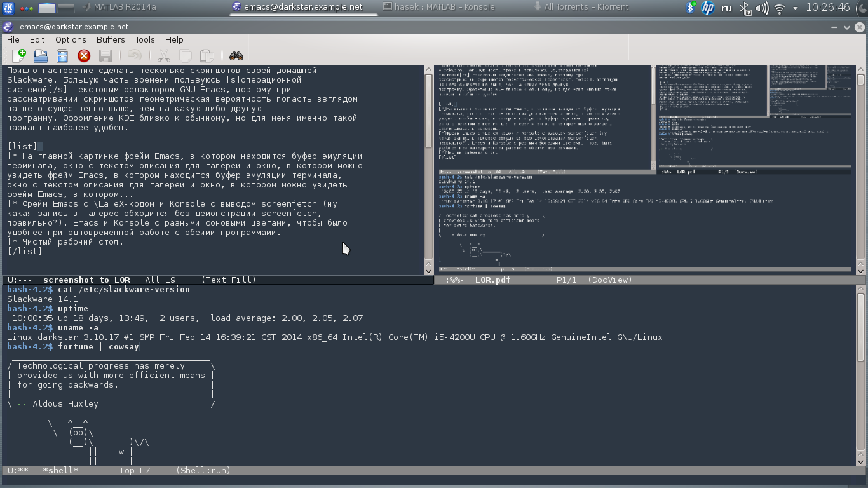Click 'LOR.pdf' buffer name in mode line
Screen dimensions: 868x488
[x=492, y=280]
